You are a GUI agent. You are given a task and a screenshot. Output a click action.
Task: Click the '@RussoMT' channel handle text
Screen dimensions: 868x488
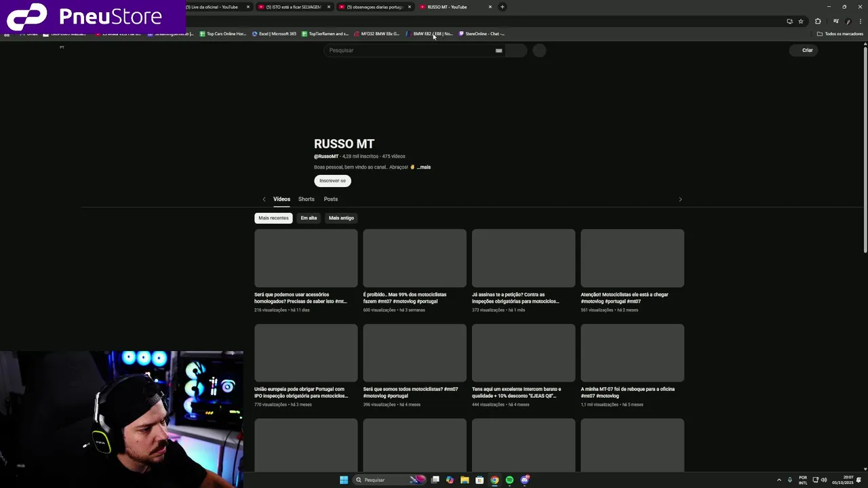click(x=326, y=157)
